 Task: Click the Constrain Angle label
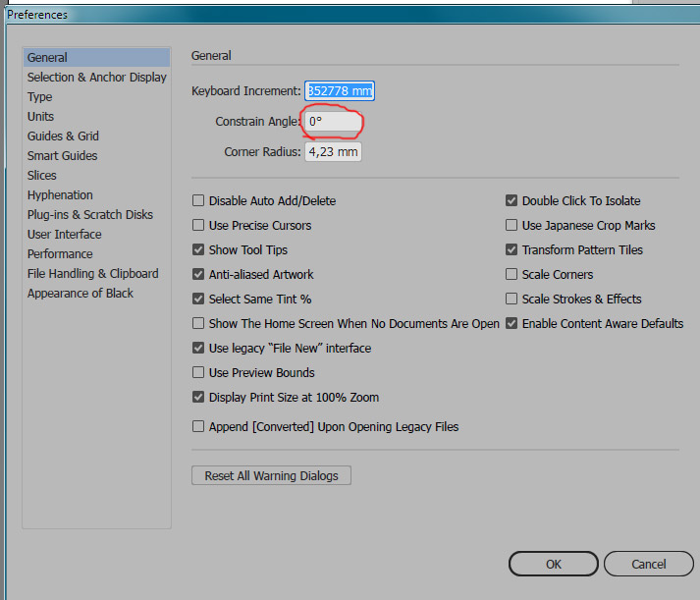pyautogui.click(x=257, y=122)
